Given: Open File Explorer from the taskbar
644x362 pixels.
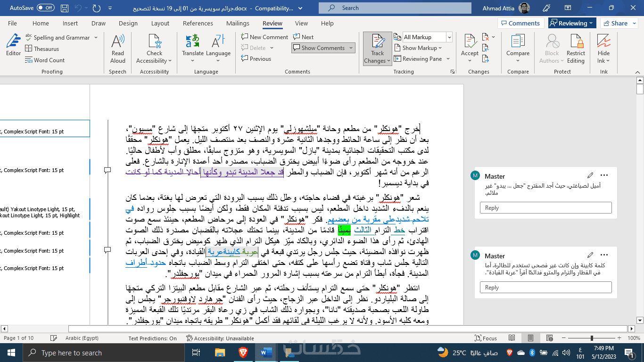Looking at the screenshot, I should (x=220, y=353).
